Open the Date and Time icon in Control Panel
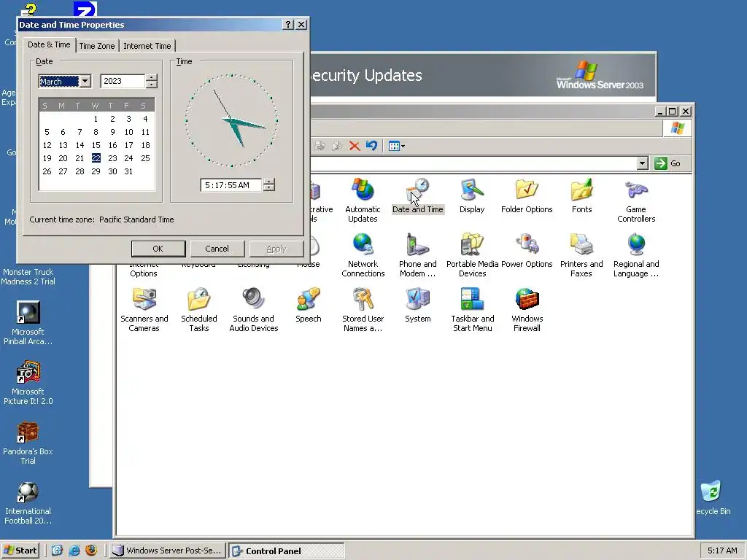Image resolution: width=747 pixels, height=560 pixels. pyautogui.click(x=418, y=196)
